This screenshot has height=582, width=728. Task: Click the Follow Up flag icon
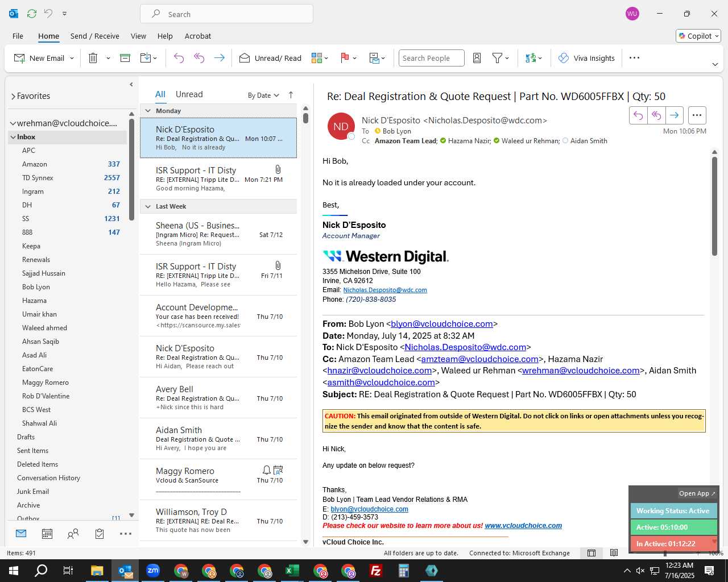345,58
